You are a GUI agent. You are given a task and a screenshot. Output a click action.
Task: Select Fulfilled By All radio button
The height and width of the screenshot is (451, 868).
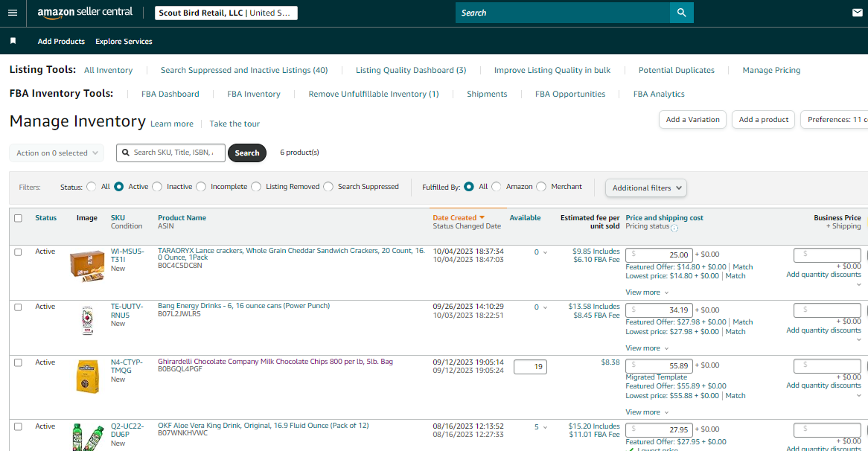[469, 187]
